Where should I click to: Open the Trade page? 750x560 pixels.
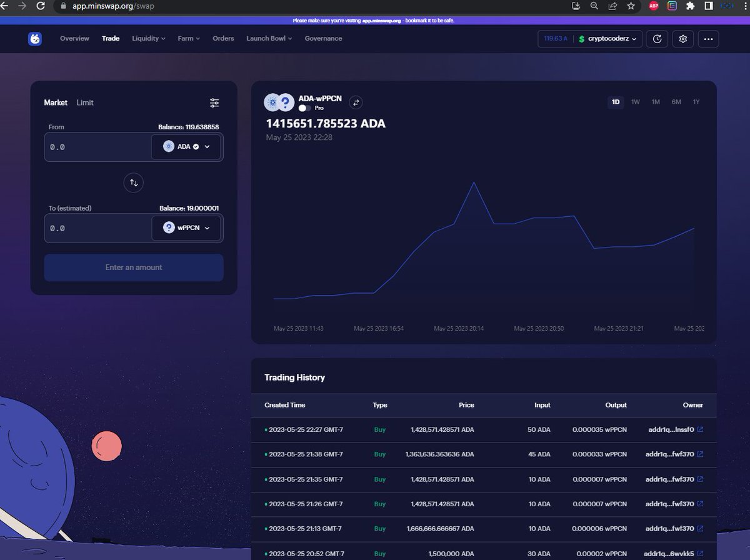(x=111, y=39)
